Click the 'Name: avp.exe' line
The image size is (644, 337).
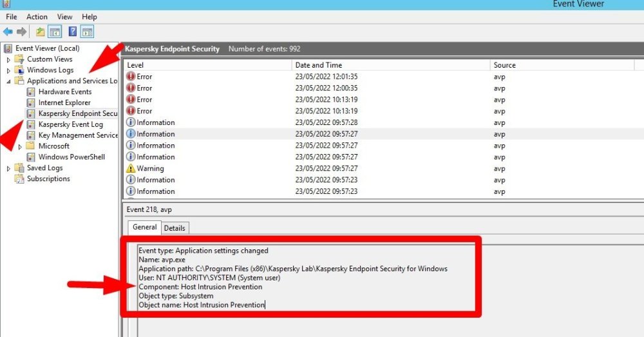pos(162,260)
